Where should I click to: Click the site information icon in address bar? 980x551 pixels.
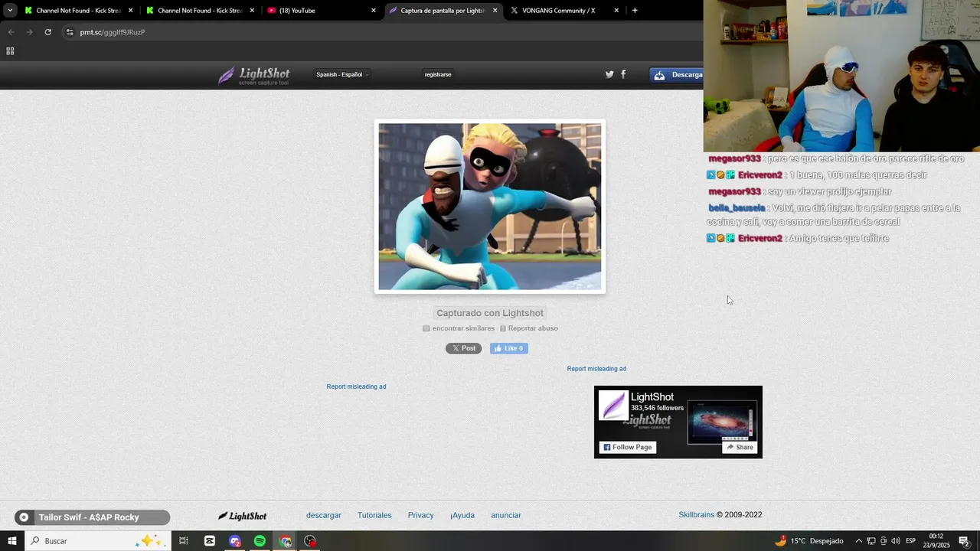click(x=70, y=32)
